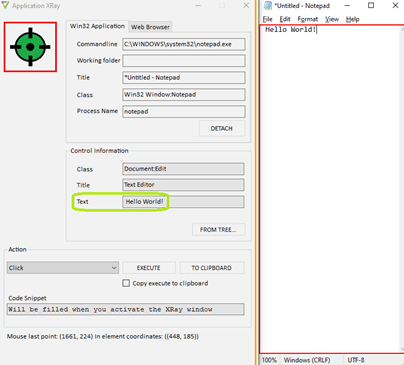The height and width of the screenshot is (365, 404).
Task: Click the Text field showing Hello World!
Action: pyautogui.click(x=183, y=202)
